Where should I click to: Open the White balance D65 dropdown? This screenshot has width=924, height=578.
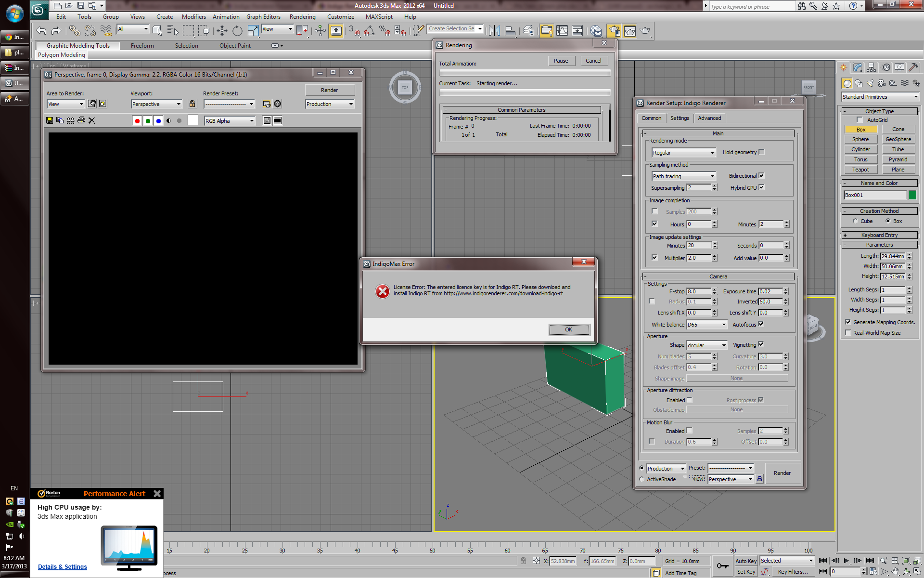706,325
